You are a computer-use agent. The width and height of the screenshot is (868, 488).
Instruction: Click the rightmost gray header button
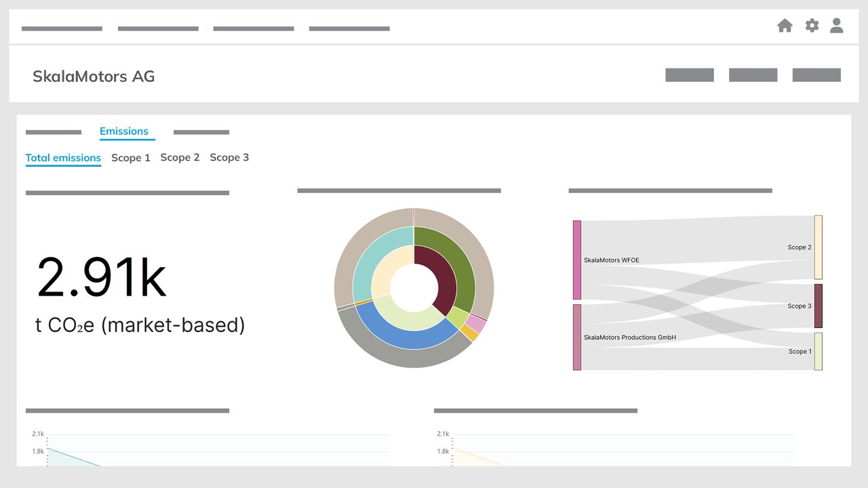[816, 75]
